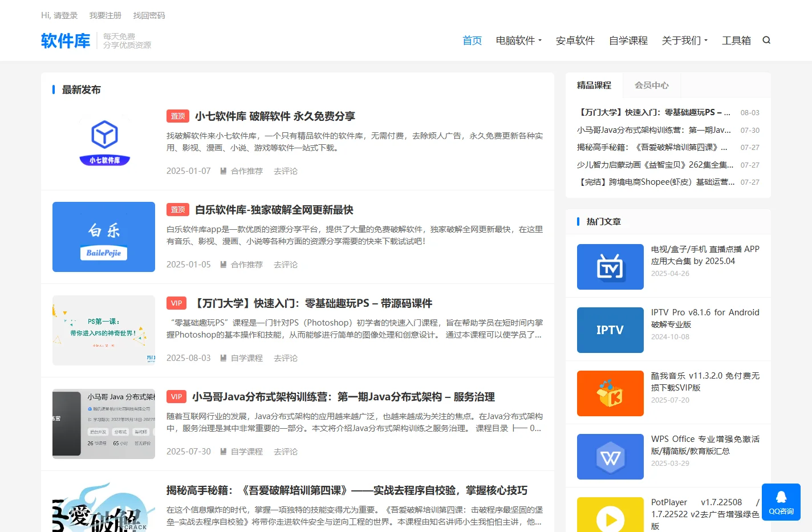Viewport: 812px width, 532px height.
Task: Click category icon beside 合作推荐 under 白乐软件库
Action: [224, 265]
